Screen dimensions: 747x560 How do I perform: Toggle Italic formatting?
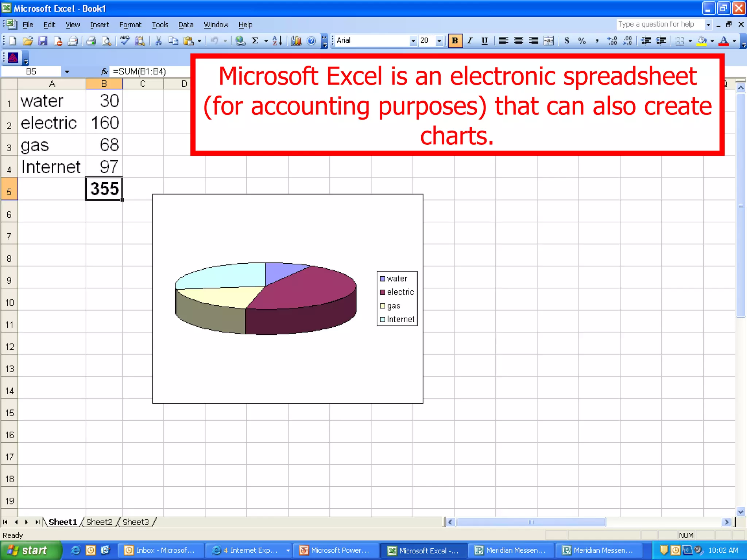pyautogui.click(x=470, y=41)
